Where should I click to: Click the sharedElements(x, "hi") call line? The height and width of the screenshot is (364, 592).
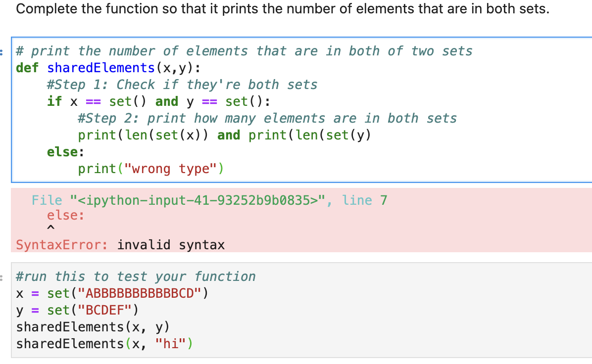pyautogui.click(x=104, y=344)
